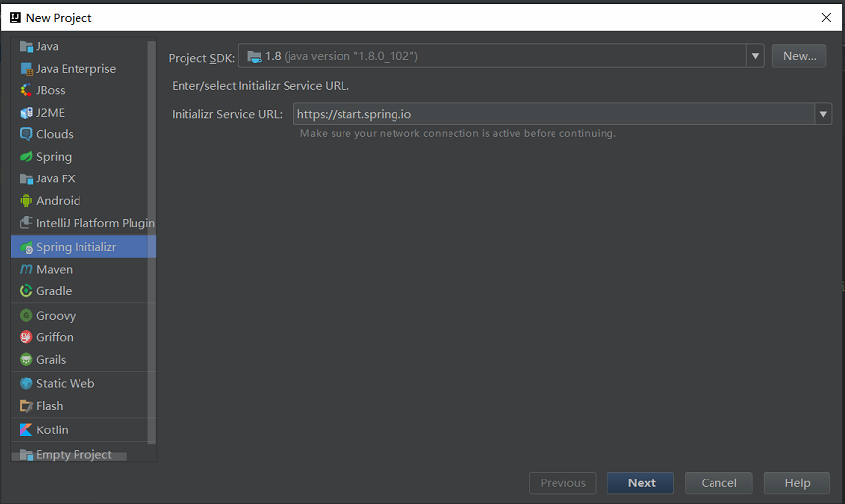Choose the Java Enterprise icon
This screenshot has height=504, width=845.
pos(26,69)
